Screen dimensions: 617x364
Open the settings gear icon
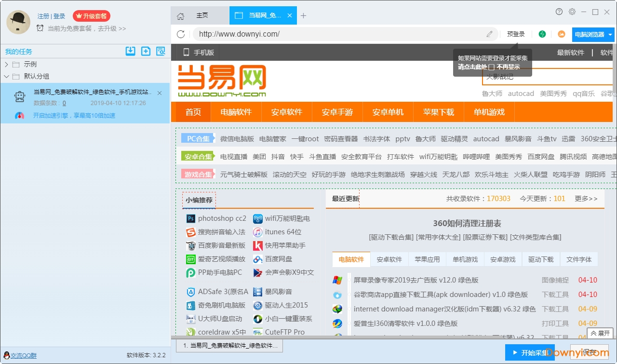click(572, 12)
